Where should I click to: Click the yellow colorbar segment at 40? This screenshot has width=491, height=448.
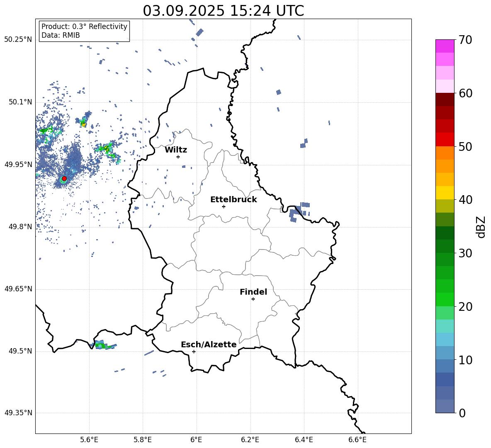coord(445,193)
